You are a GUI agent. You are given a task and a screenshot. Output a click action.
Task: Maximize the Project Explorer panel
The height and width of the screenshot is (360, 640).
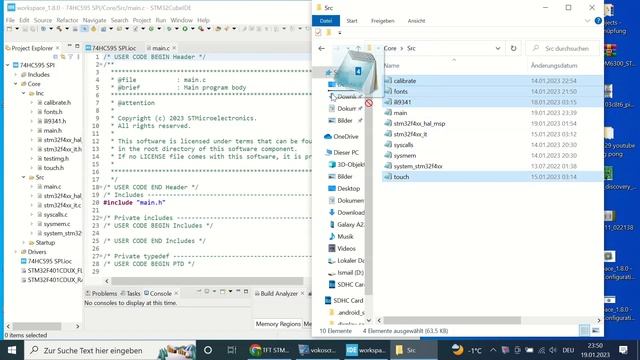(77, 46)
